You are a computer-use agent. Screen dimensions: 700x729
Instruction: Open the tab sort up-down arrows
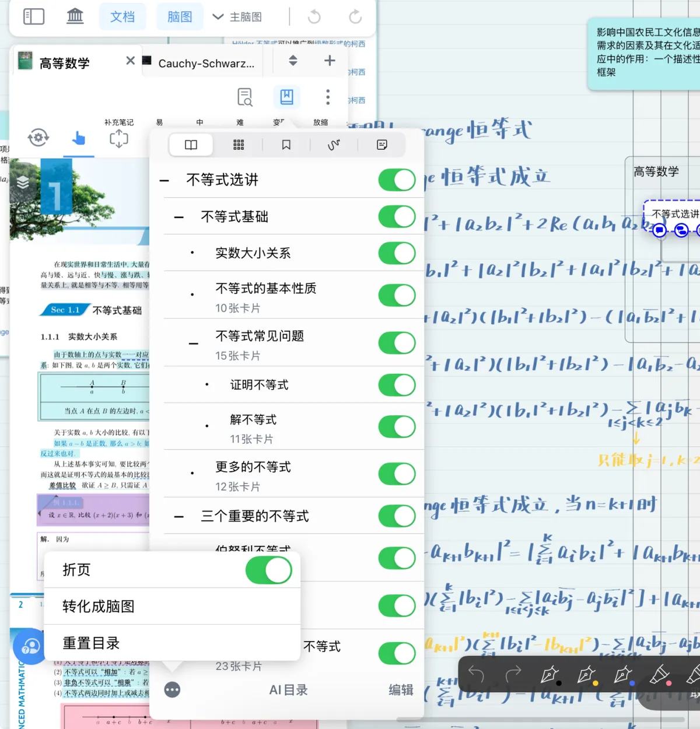[293, 61]
